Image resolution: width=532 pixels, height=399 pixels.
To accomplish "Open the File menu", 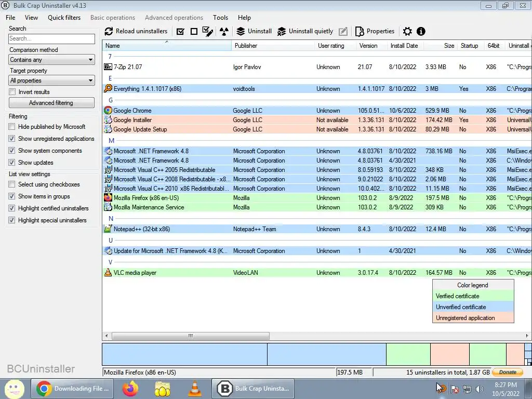I will coord(10,18).
